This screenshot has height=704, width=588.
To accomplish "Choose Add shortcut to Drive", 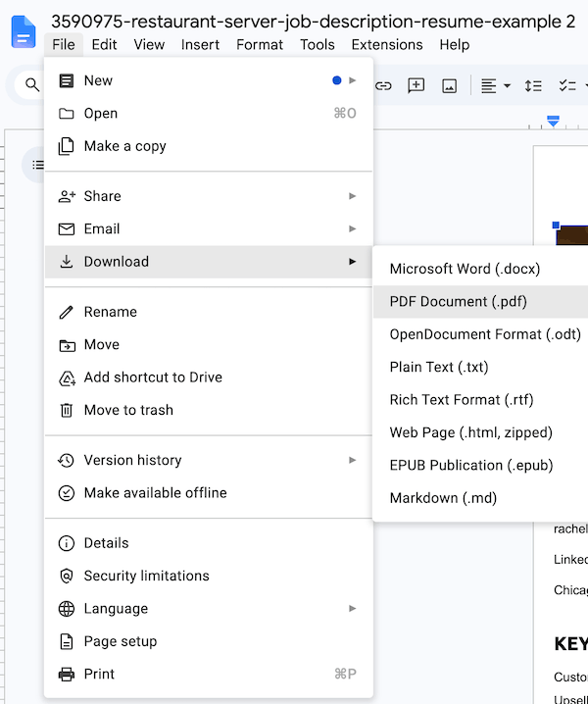I will point(209,377).
